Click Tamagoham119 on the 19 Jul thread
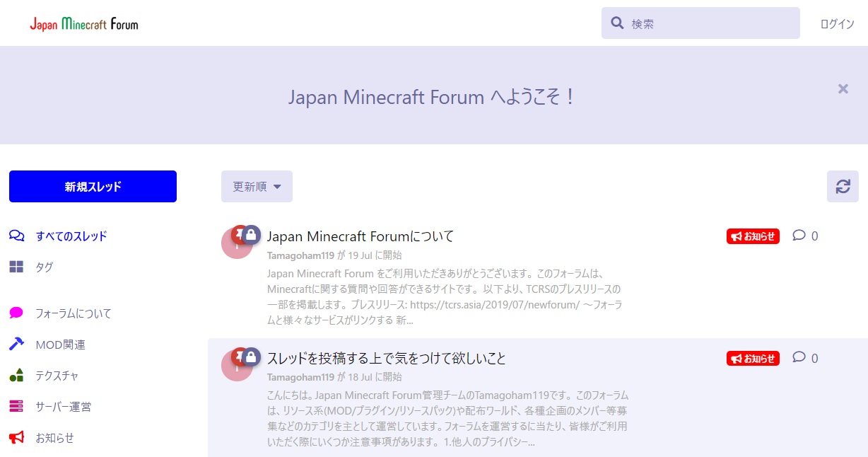The height and width of the screenshot is (457, 868). pyautogui.click(x=300, y=255)
